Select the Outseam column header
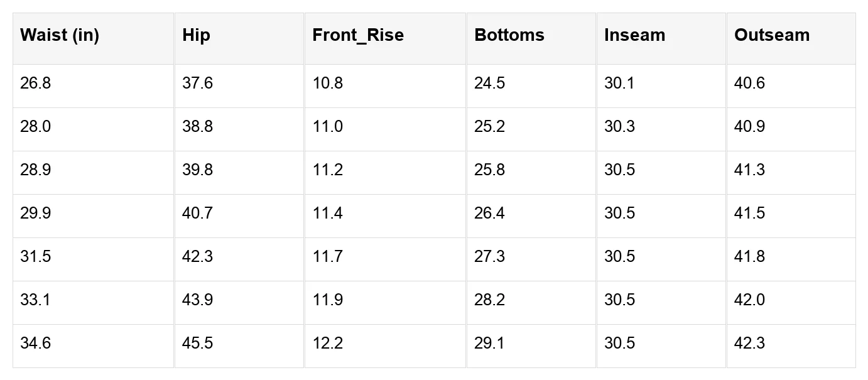 772,35
